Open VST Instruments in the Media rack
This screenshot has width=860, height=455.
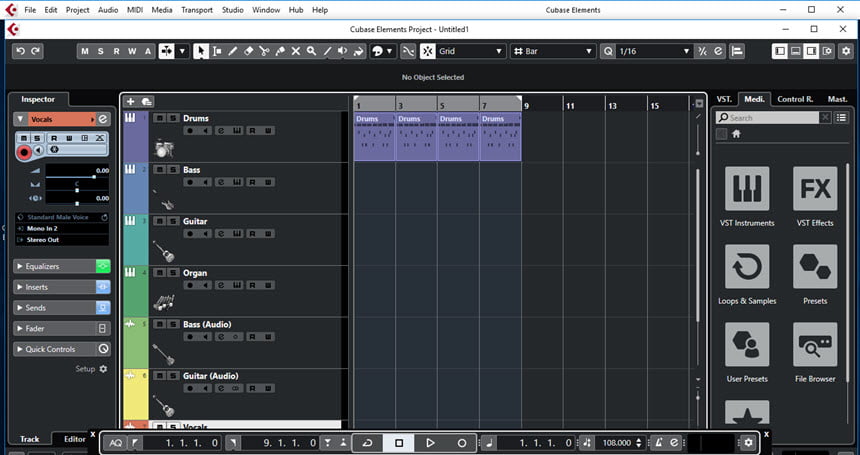click(746, 189)
